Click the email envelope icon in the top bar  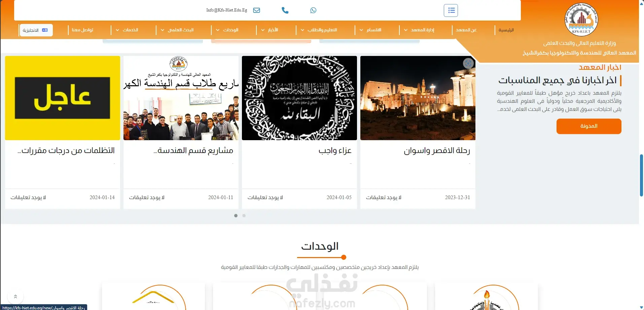pyautogui.click(x=256, y=10)
